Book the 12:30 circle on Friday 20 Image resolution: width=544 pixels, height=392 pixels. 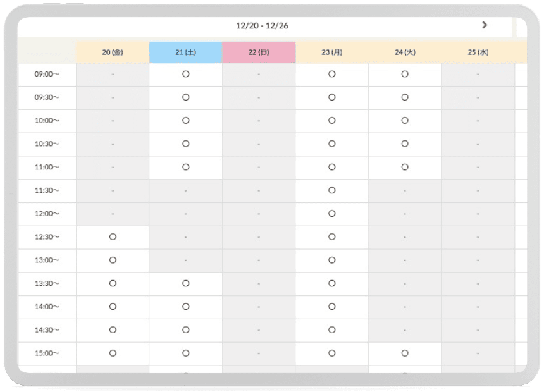tap(113, 236)
